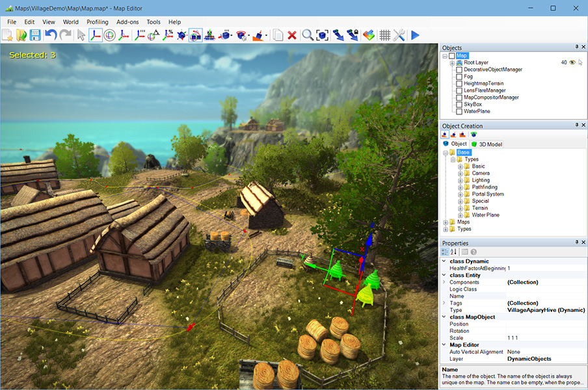Screen dimensions: 588x390
Task: Switch Properties to categorized view
Action: tap(445, 252)
